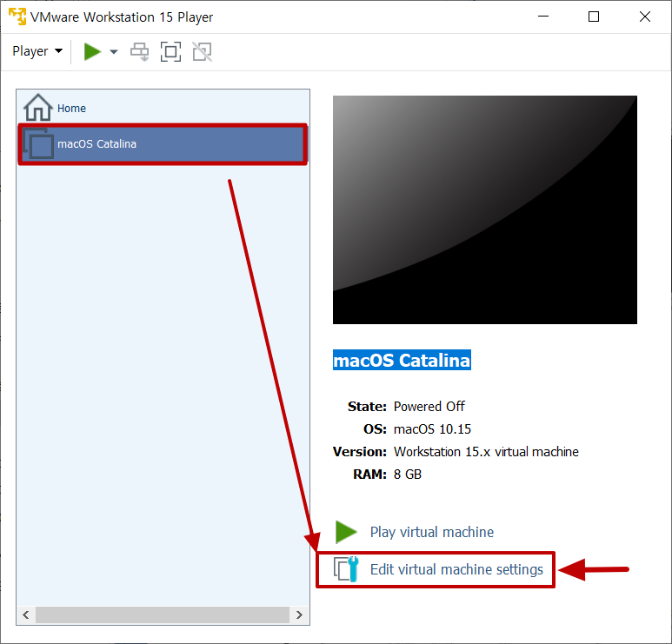
Task: Click the Unity mode toolbar icon
Action: click(x=202, y=52)
